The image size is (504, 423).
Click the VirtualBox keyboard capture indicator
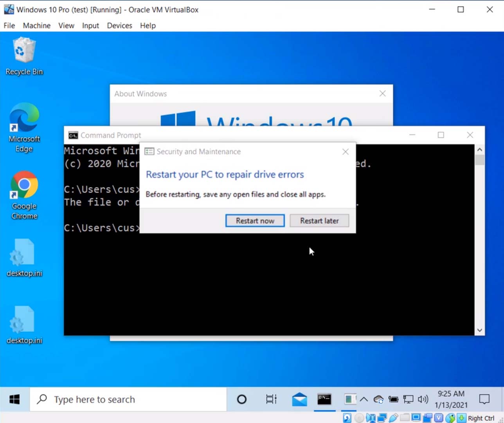pyautogui.click(x=461, y=418)
